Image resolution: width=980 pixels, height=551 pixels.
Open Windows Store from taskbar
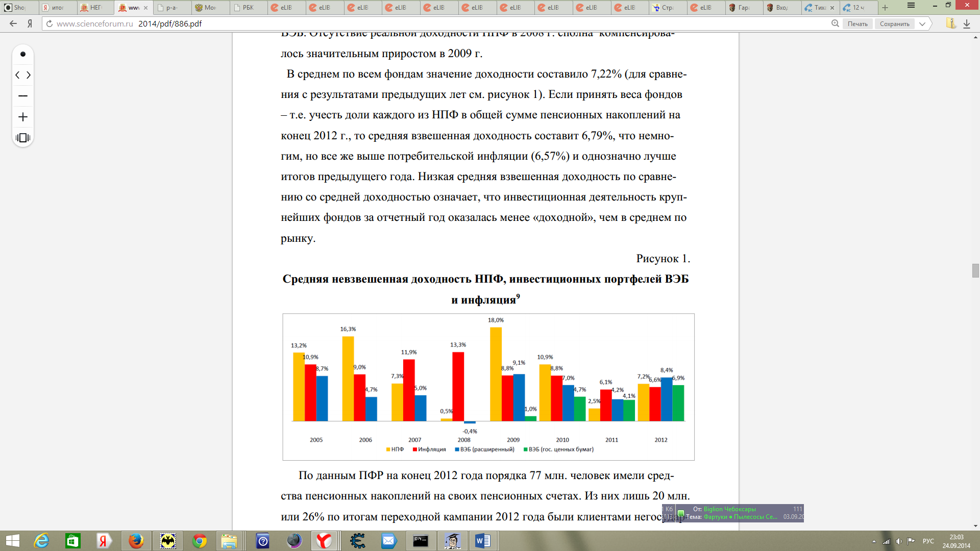pos(73,541)
